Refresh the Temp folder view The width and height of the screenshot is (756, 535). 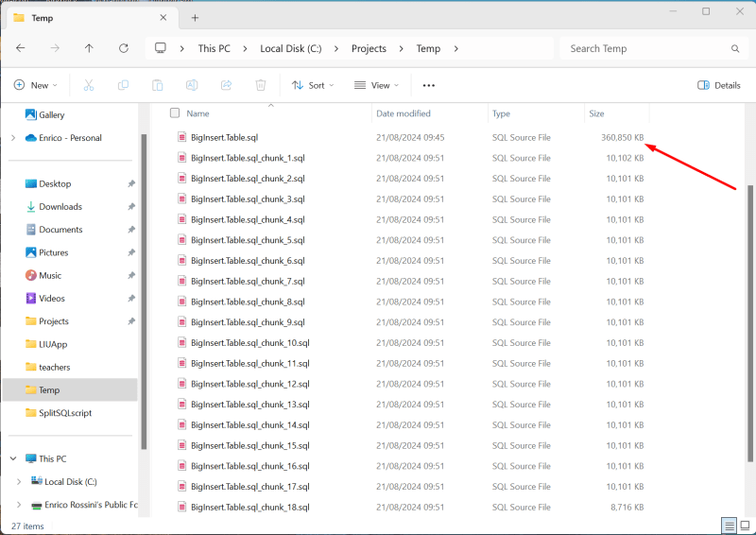(124, 48)
